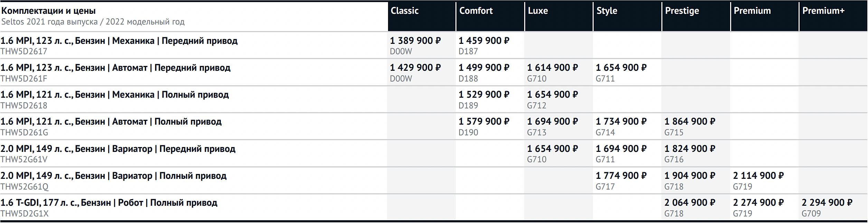The width and height of the screenshot is (868, 223).
Task: Open the Premium trim column header
Action: click(752, 11)
